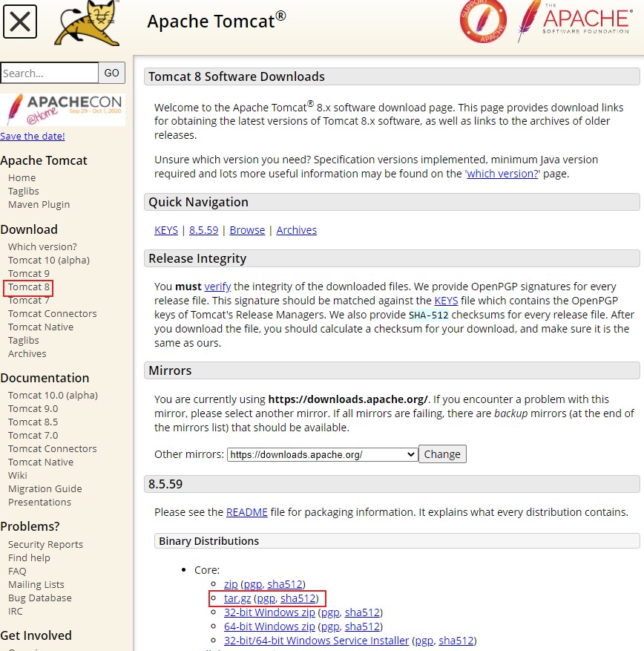The height and width of the screenshot is (651, 644).
Task: Open Which version? in the Download section
Action: [42, 246]
